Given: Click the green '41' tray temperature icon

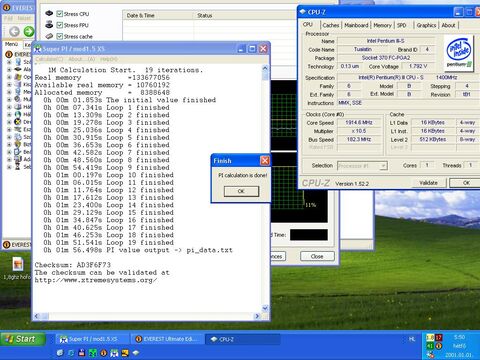Looking at the screenshot, I should click(x=430, y=346).
